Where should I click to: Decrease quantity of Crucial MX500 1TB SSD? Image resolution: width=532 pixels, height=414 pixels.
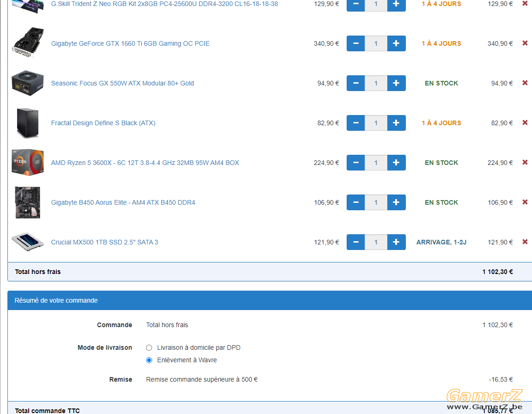[x=355, y=242]
